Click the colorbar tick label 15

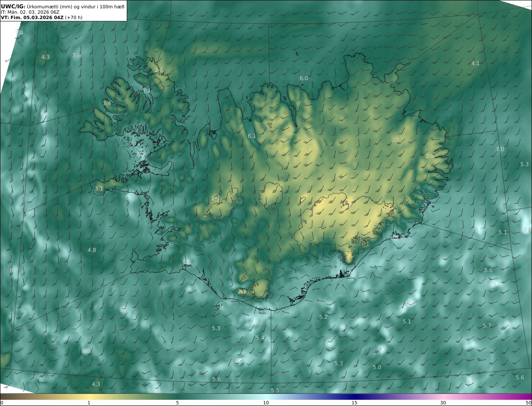click(355, 403)
